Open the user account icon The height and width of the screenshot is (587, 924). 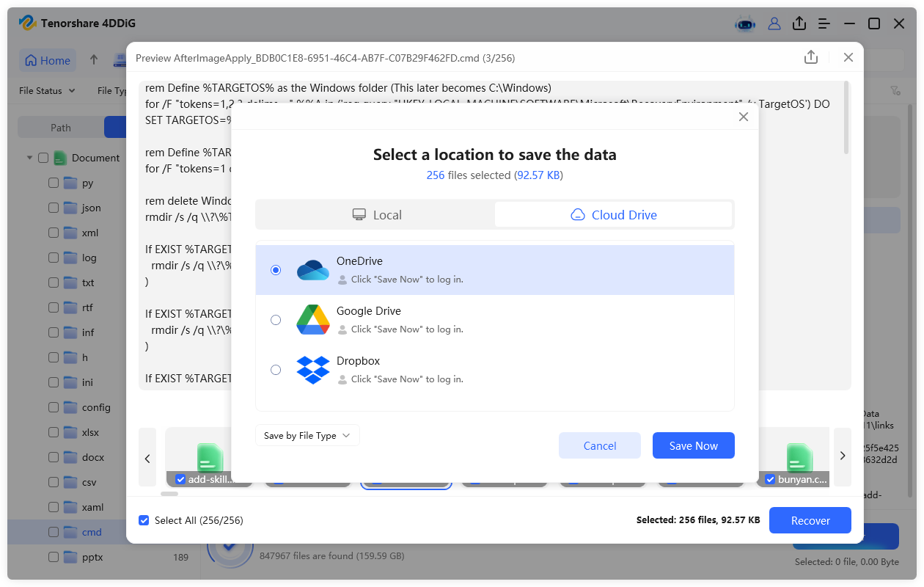coord(774,23)
